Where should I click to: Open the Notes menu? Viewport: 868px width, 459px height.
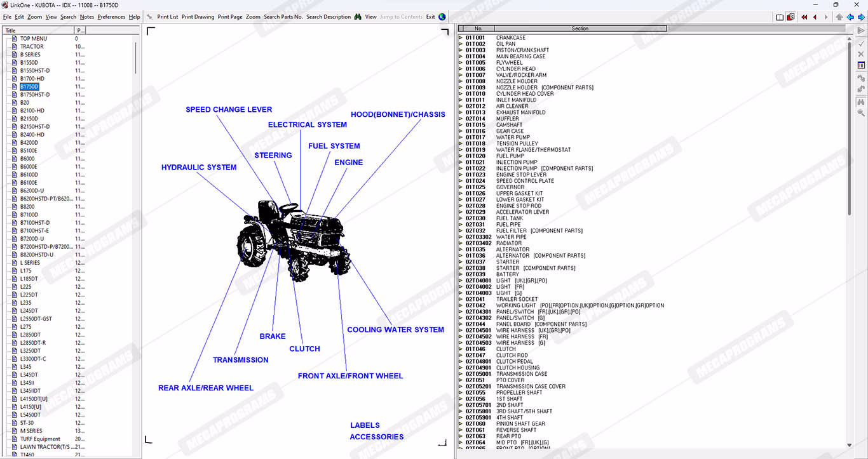[x=86, y=17]
